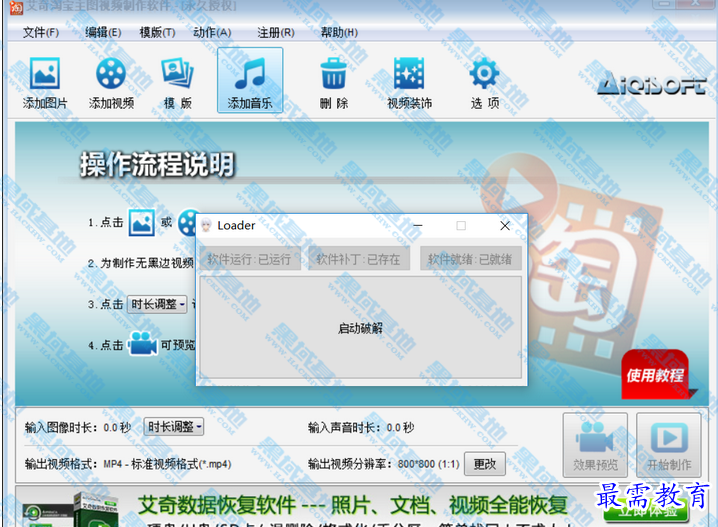Viewport: 718px width, 527px height.
Task: Click the 软件运行:已运行 status button
Action: click(x=250, y=259)
